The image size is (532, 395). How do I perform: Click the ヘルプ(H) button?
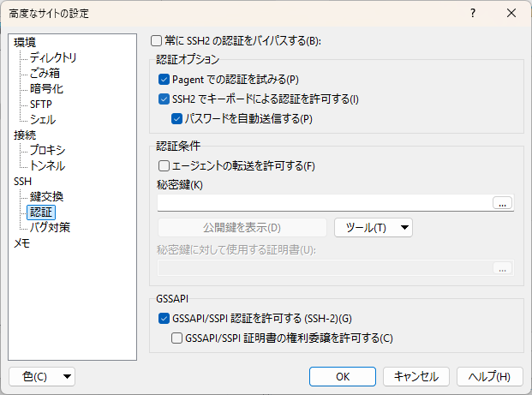click(x=490, y=376)
